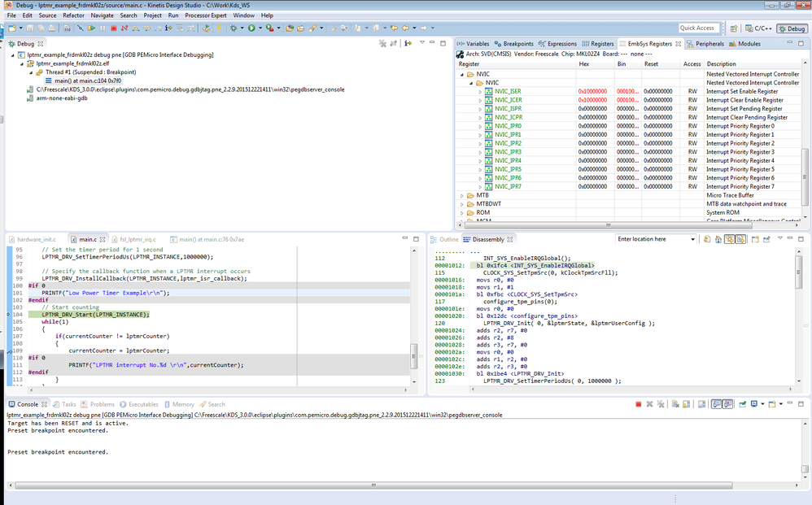Viewport: 812px width, 505px height.
Task: Click the Resume debug toolbar icon
Action: pos(91,28)
